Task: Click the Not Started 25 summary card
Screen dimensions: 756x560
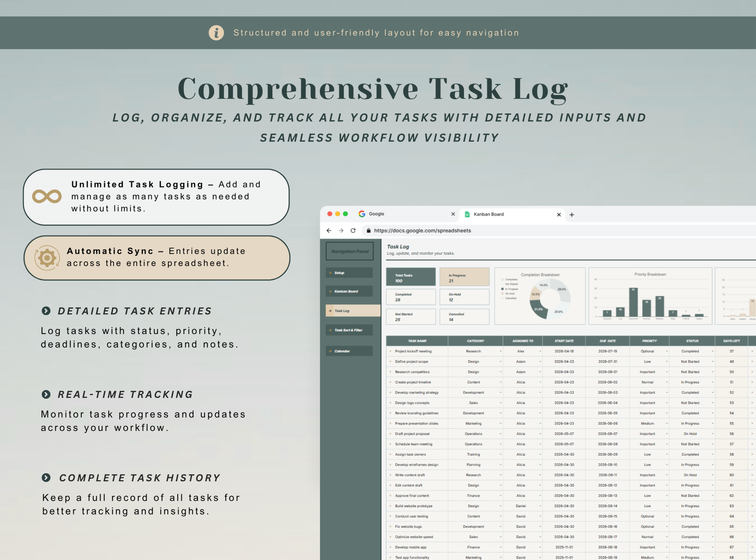Action: [x=411, y=317]
